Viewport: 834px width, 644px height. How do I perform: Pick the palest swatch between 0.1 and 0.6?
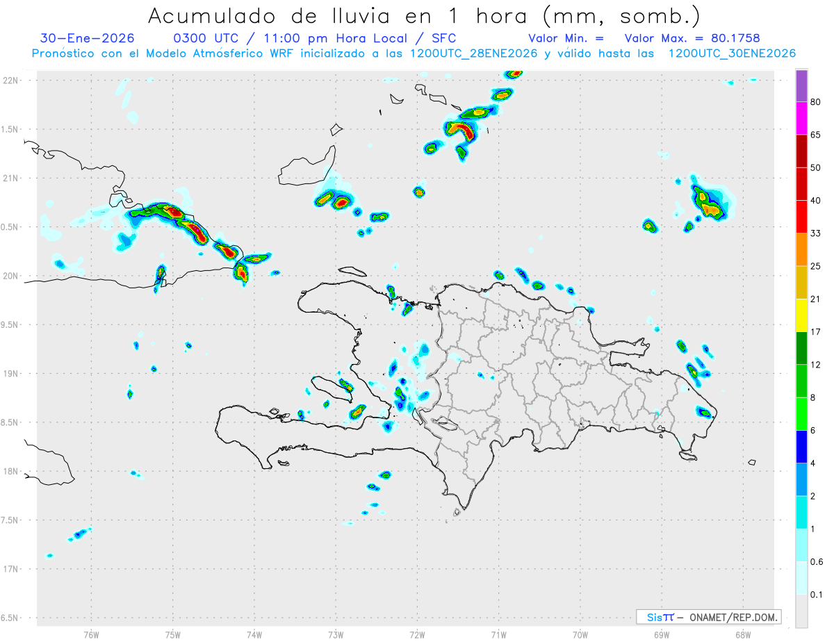coord(801,577)
